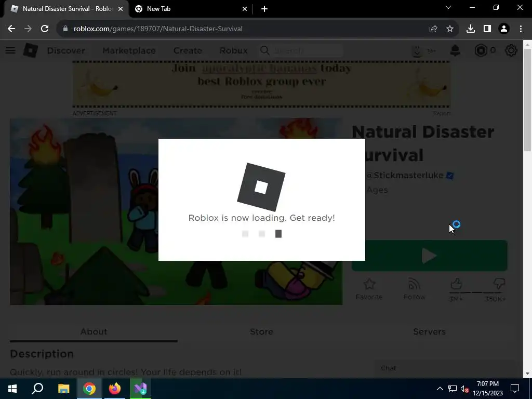Toggle Chrome side panel
The width and height of the screenshot is (532, 399).
487,29
